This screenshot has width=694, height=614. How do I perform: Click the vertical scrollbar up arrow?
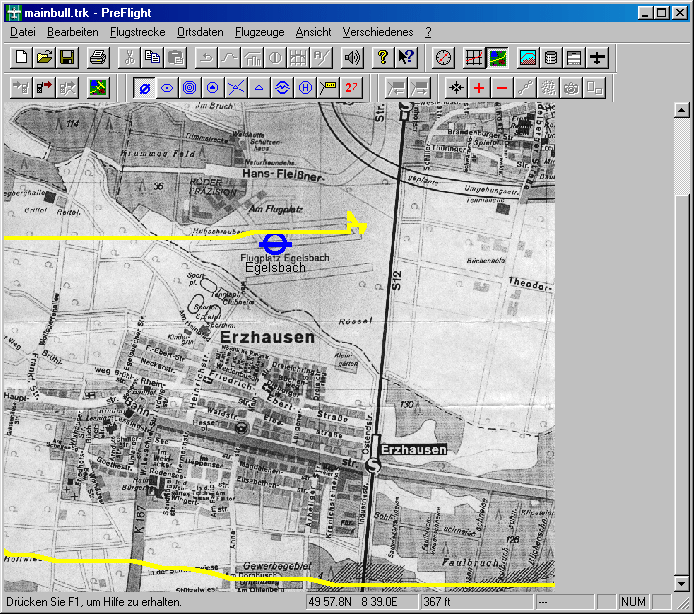click(x=682, y=110)
